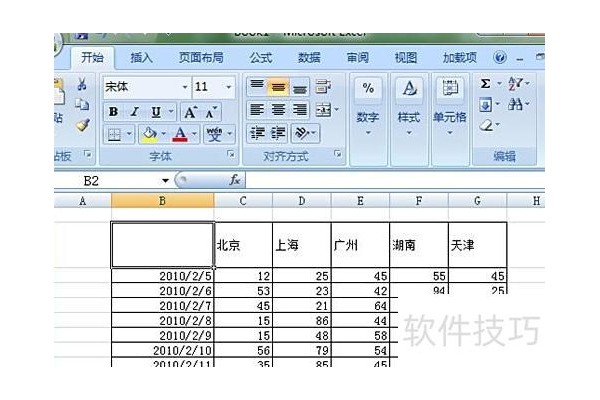Open underline style dropdown arrow

point(171,112)
